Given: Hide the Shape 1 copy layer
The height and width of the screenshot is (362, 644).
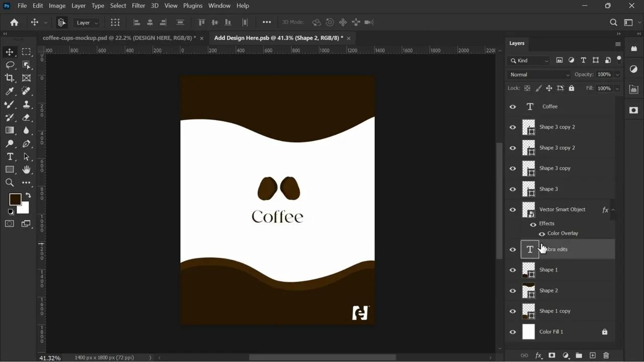Looking at the screenshot, I should (x=513, y=311).
